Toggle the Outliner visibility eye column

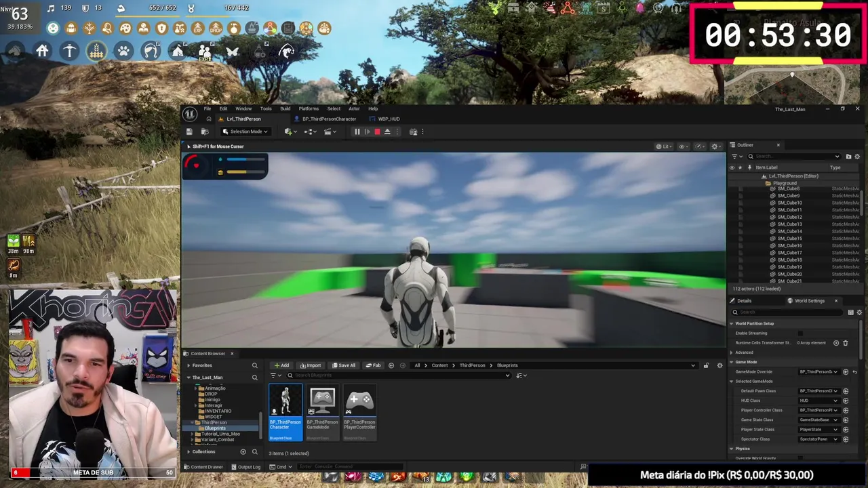click(732, 167)
